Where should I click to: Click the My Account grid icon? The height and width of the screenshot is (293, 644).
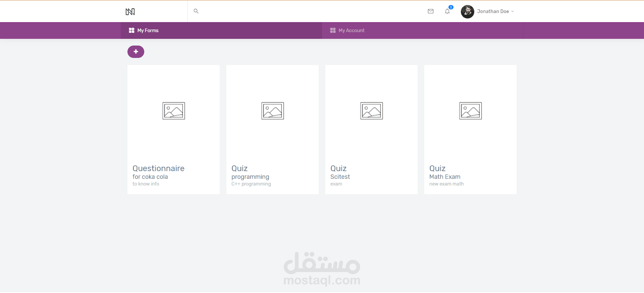(333, 30)
